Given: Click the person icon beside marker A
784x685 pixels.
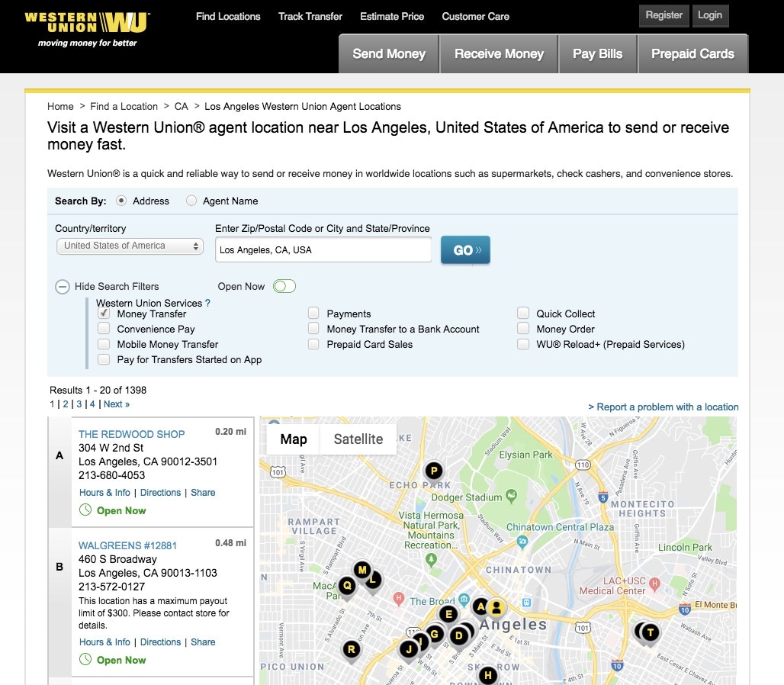Looking at the screenshot, I should coord(496,608).
